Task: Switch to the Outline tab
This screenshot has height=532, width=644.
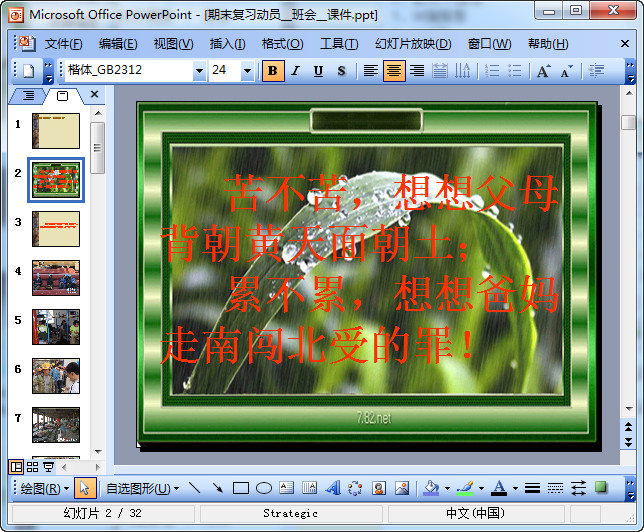Action: (x=28, y=96)
